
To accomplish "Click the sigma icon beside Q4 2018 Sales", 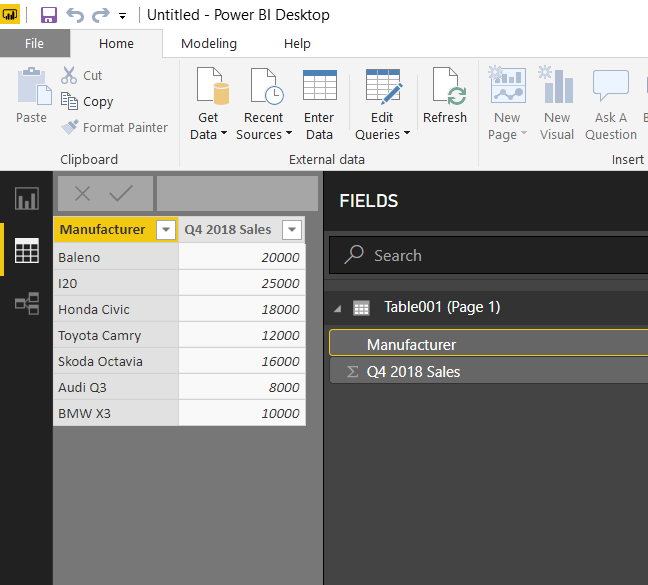I will 352,371.
